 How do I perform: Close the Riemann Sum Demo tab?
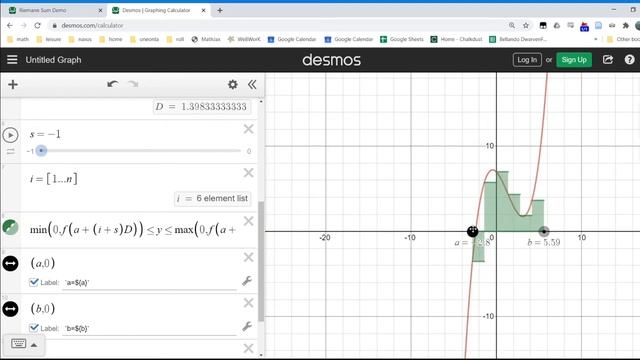click(x=100, y=10)
